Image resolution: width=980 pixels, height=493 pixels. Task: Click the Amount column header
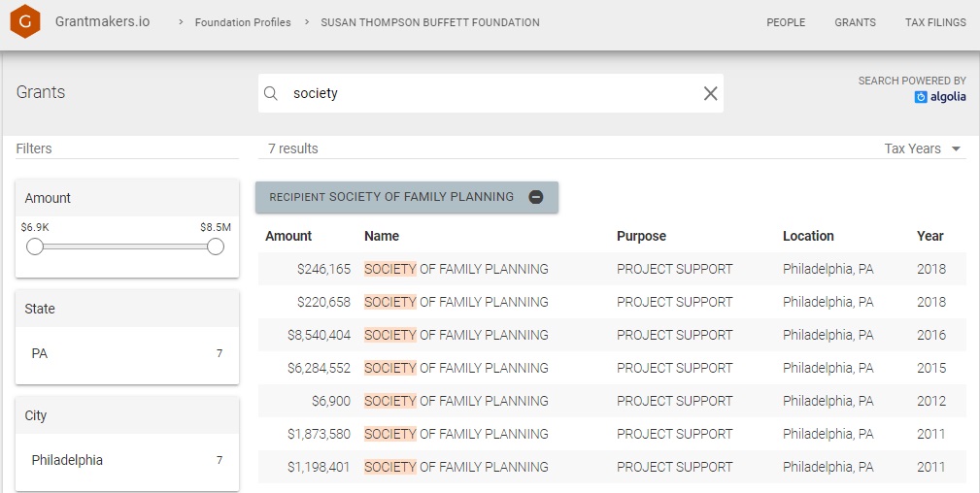point(288,236)
